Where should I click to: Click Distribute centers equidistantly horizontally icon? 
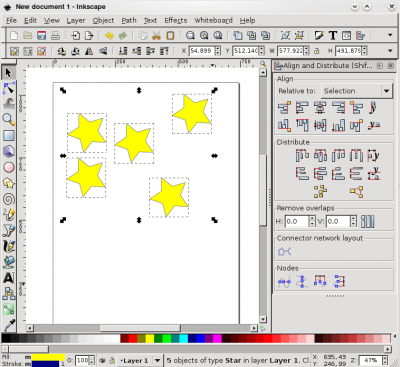[x=320, y=155]
